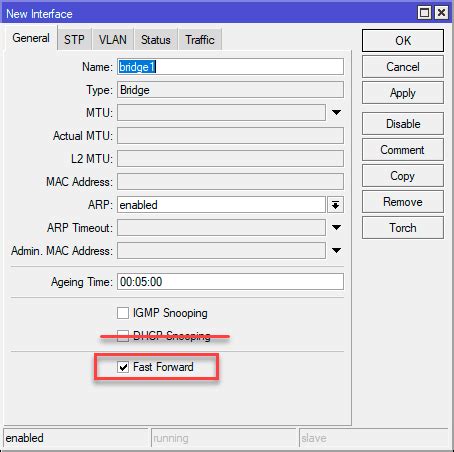Click the Name field containing bridge1
Image resolution: width=454 pixels, height=452 pixels.
click(x=230, y=67)
